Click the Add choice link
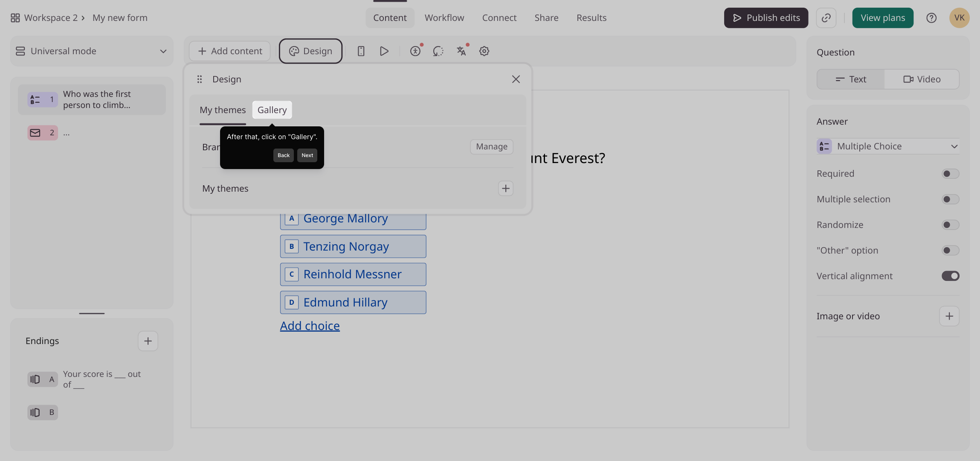Screen dimensions: 980x461 click(310, 326)
